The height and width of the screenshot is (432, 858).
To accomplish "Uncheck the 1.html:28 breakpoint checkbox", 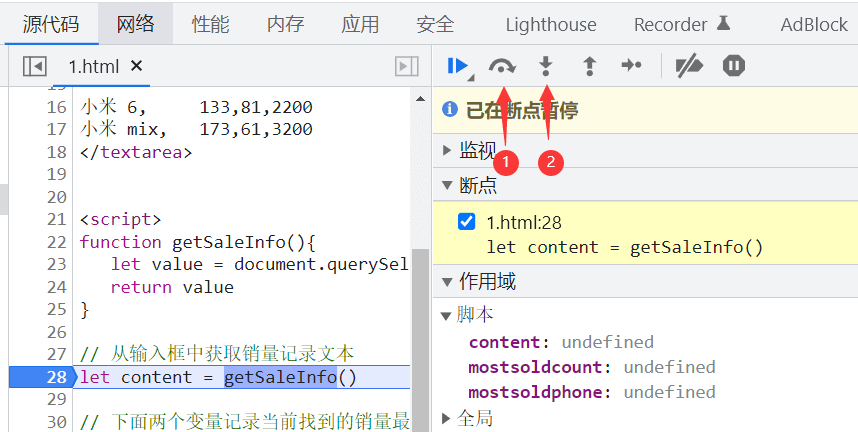I will point(466,222).
